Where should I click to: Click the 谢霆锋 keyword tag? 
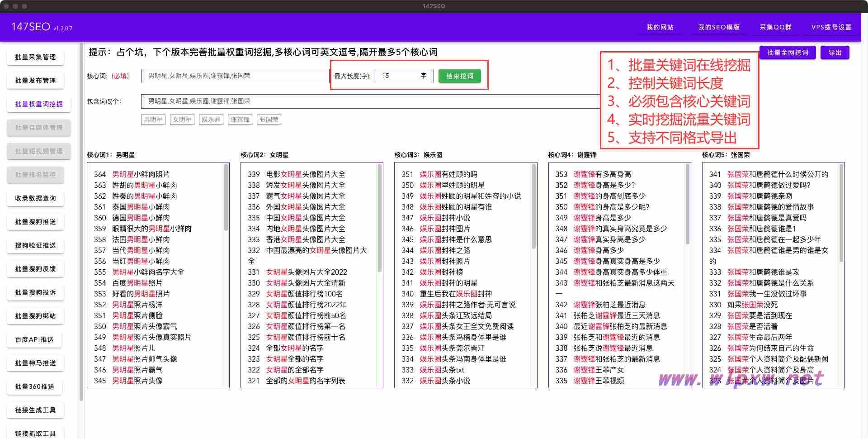(240, 120)
